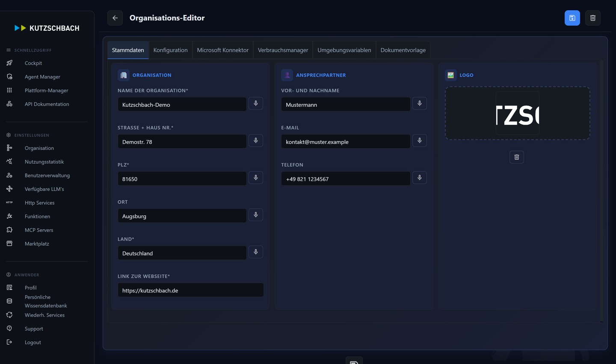
Task: Open the Marktplatz link
Action: point(37,244)
